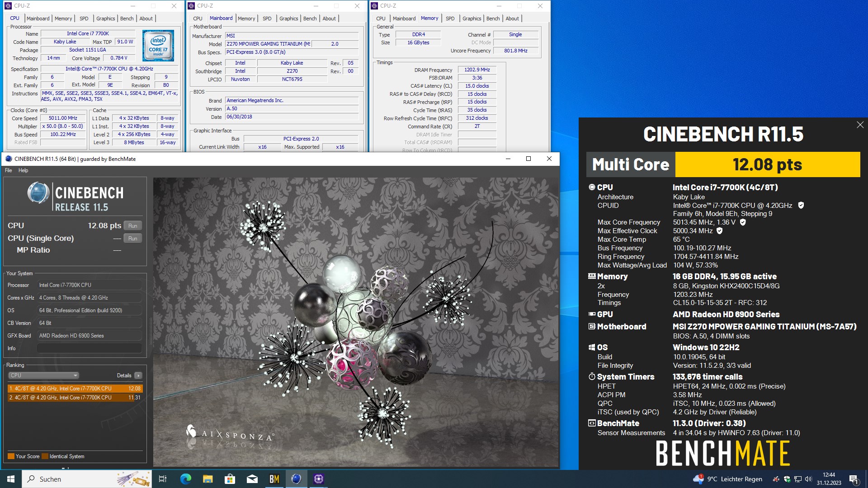Click the GFX Board AMD Radeon HD 6900 field

tap(90, 336)
